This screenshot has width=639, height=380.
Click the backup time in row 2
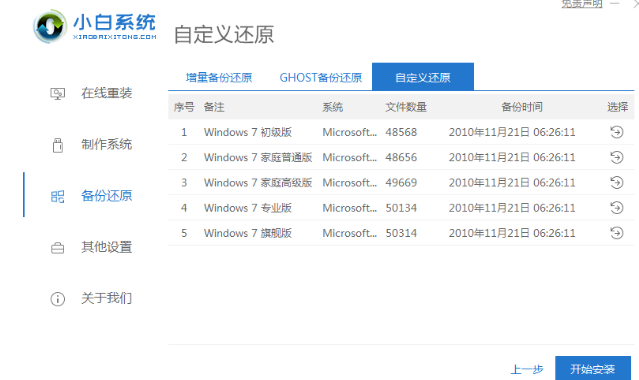click(x=512, y=158)
